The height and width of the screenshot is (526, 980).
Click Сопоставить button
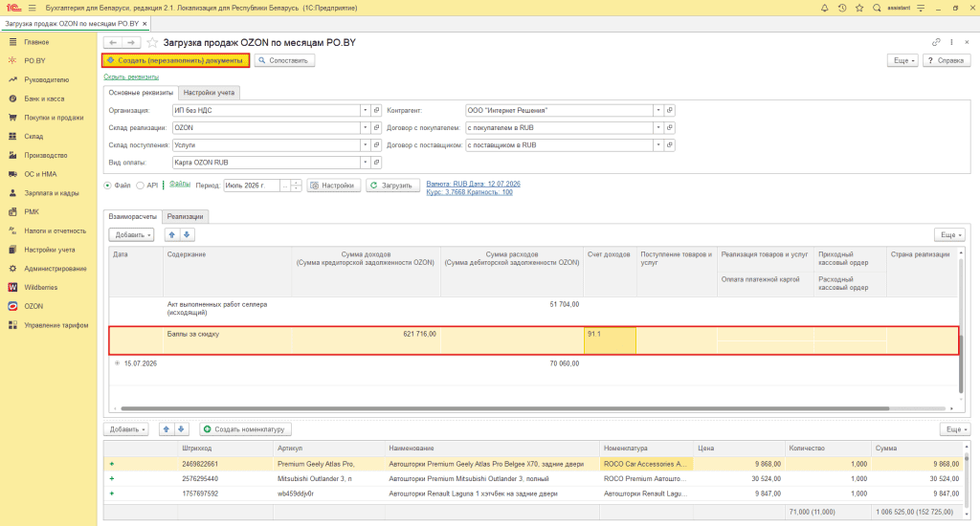(x=284, y=60)
